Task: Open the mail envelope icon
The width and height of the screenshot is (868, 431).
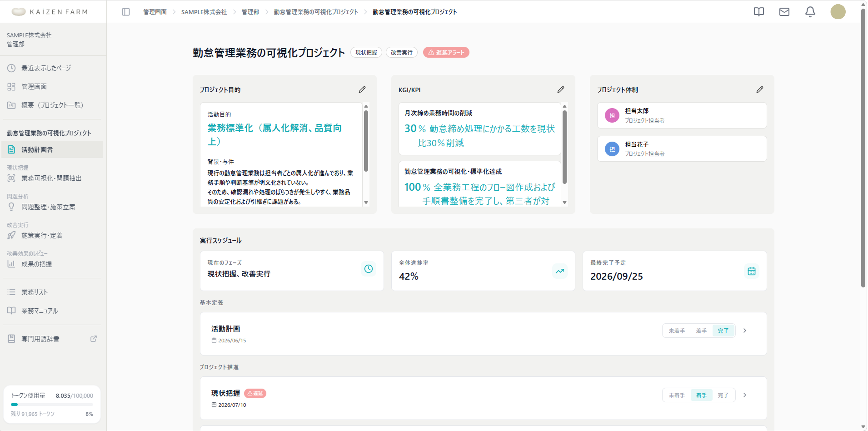Action: coord(784,12)
